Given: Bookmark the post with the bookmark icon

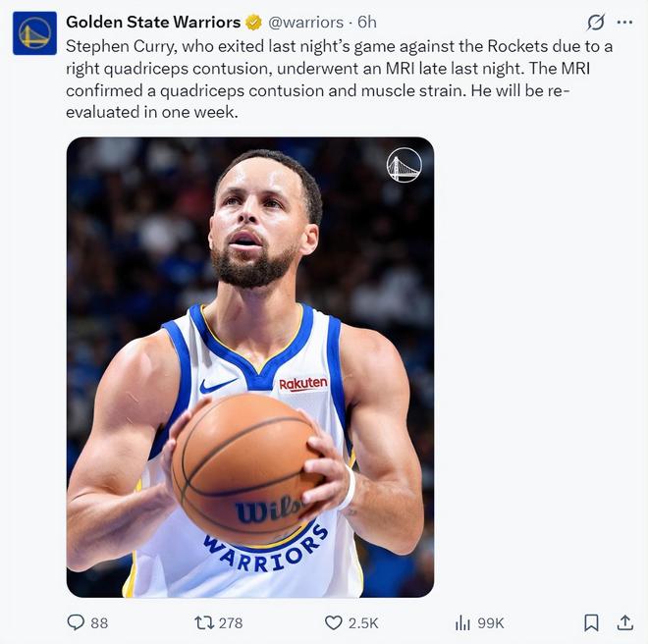Looking at the screenshot, I should click(x=591, y=622).
